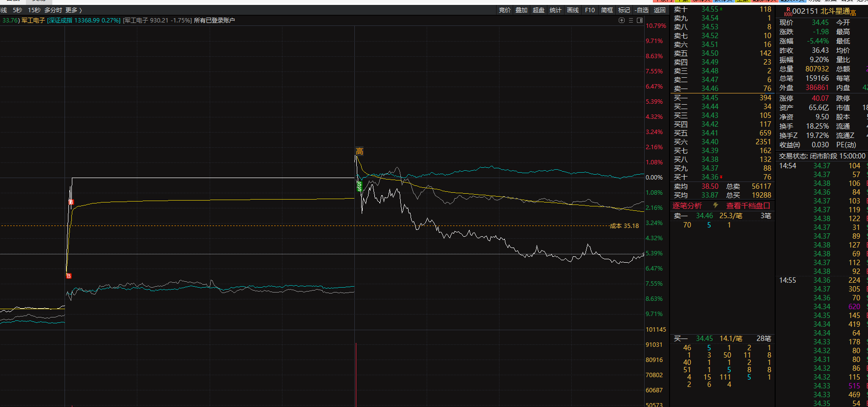Click the red volume bar in volume pane
868x407 pixels.
tap(356, 375)
